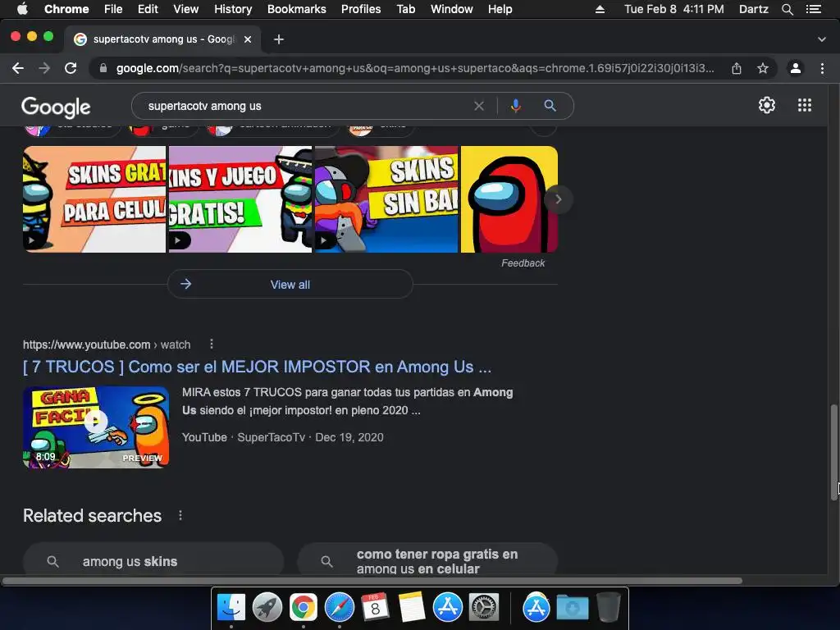840x630 pixels.
Task: Open the Chrome application menu
Action: click(x=66, y=9)
